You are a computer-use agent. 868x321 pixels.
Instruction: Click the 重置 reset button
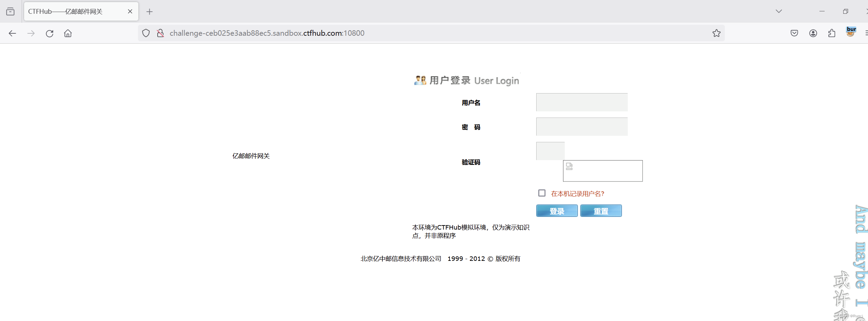600,210
